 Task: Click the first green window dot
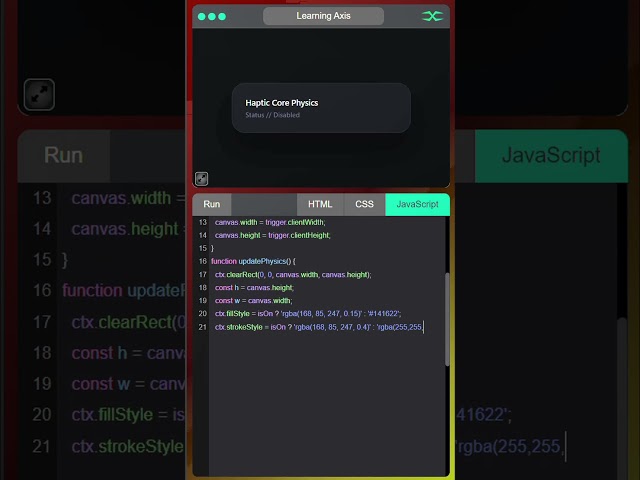[202, 16]
